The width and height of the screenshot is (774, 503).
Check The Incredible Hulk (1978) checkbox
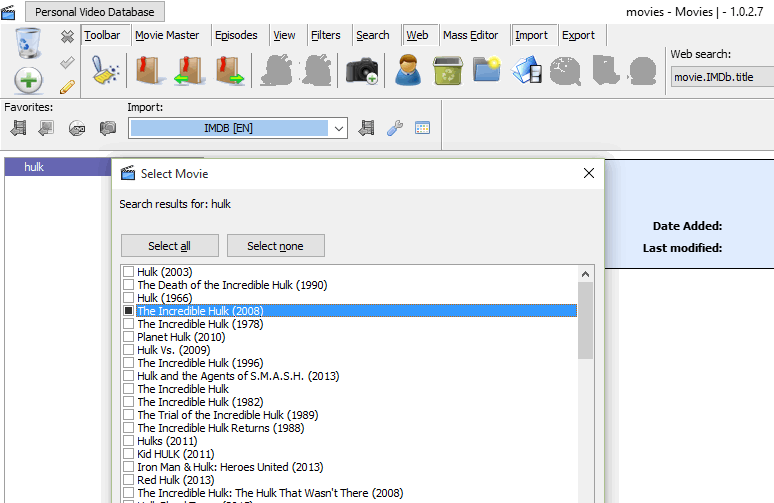(x=129, y=324)
